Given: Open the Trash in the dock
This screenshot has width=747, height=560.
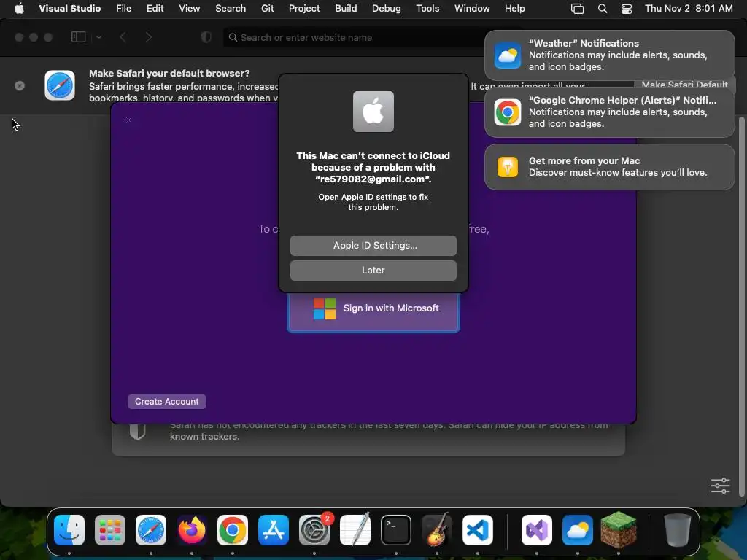Looking at the screenshot, I should pyautogui.click(x=677, y=529).
